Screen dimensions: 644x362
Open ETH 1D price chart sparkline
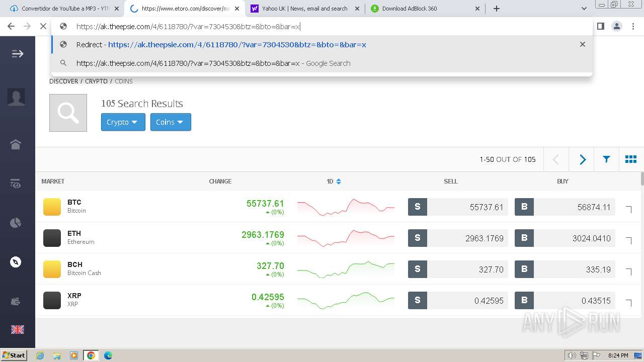coord(346,238)
